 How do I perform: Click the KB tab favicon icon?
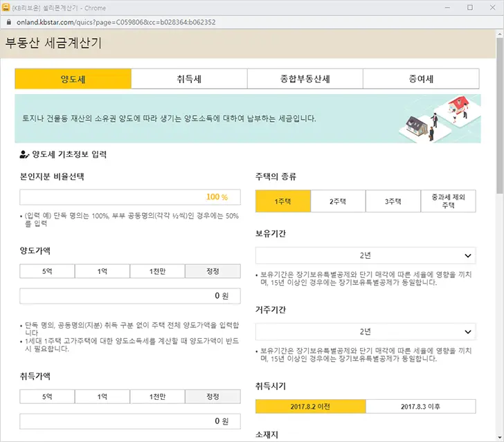(x=6, y=8)
